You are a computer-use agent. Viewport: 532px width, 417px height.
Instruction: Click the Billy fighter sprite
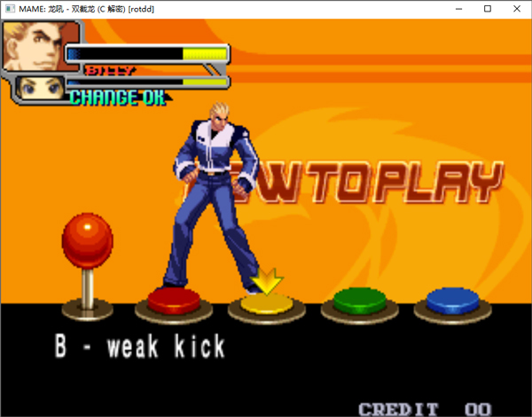(x=215, y=199)
